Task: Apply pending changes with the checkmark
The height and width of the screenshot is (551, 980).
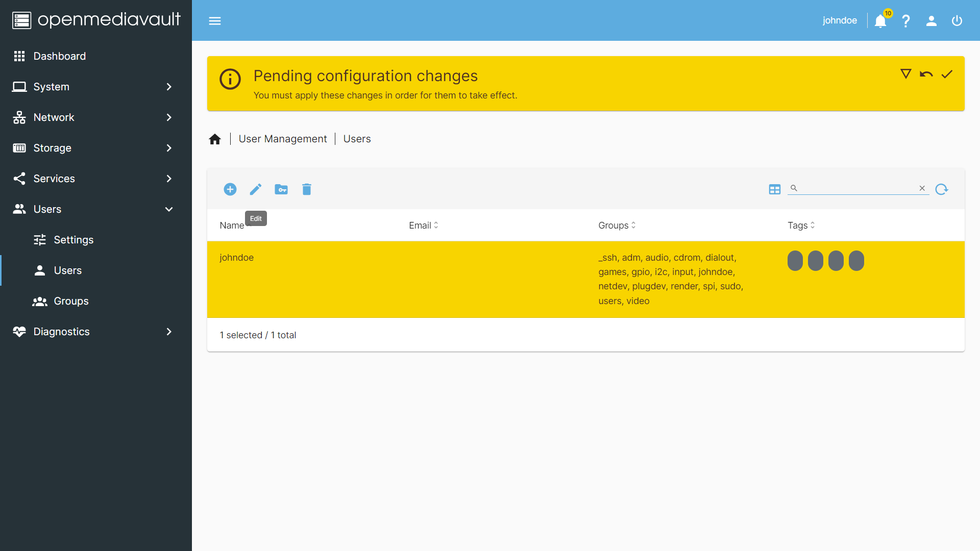Action: (x=947, y=74)
